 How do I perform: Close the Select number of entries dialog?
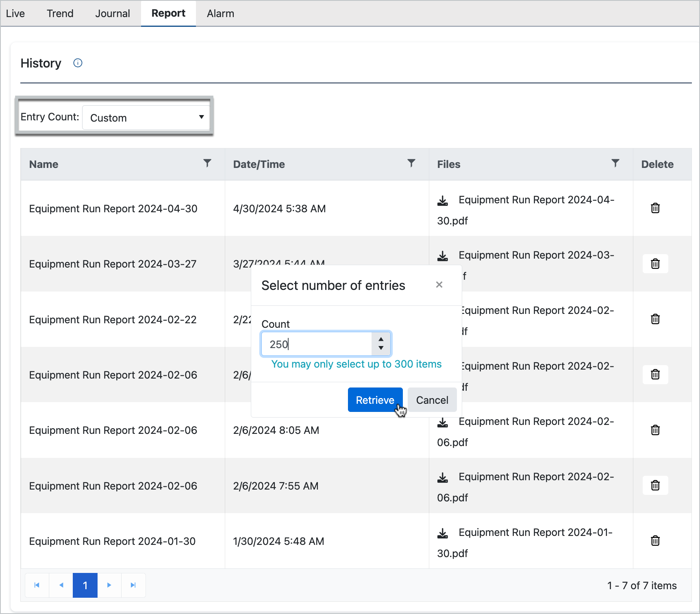coord(439,285)
